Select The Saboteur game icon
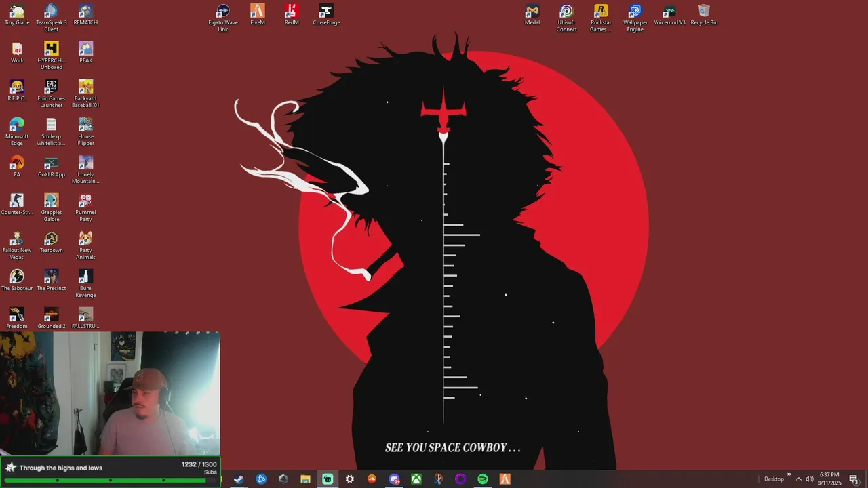The image size is (868, 488). pyautogui.click(x=17, y=281)
